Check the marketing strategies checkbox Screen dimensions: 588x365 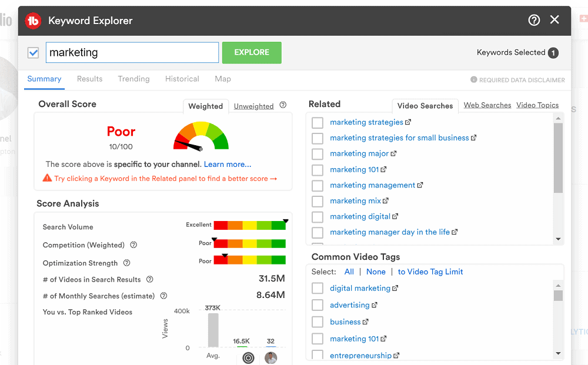coord(318,122)
